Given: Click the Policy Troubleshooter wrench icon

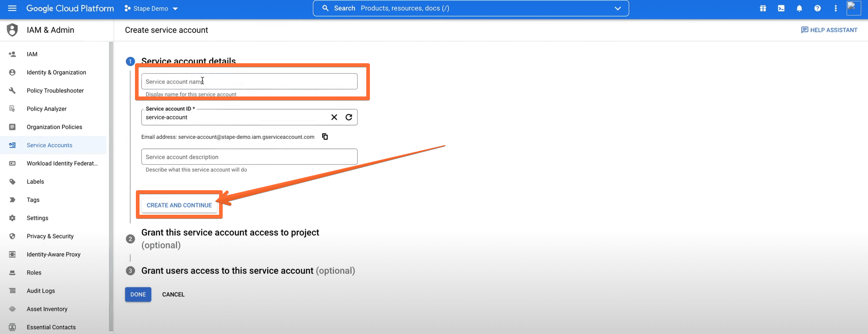Looking at the screenshot, I should pyautogui.click(x=12, y=91).
